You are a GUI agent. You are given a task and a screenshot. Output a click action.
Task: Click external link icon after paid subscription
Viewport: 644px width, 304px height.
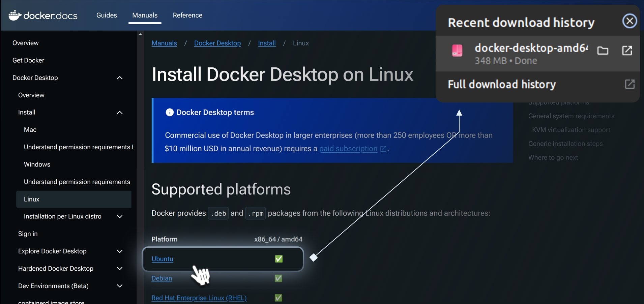point(383,149)
